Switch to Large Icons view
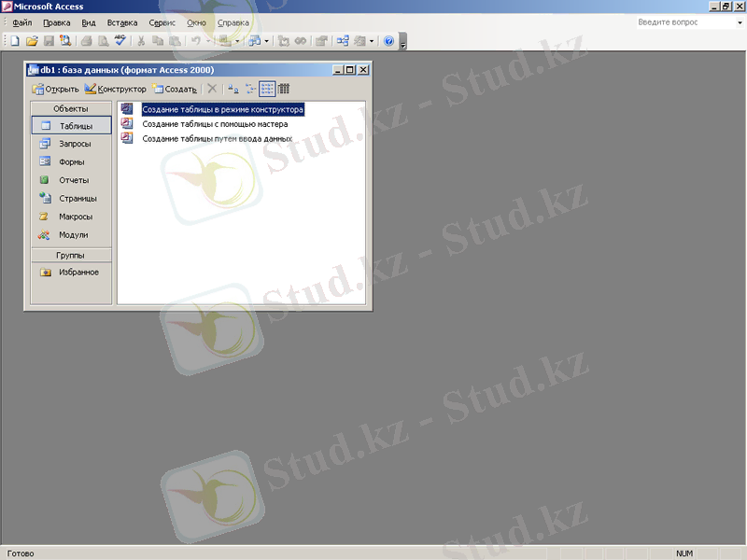The image size is (747, 560). [233, 89]
